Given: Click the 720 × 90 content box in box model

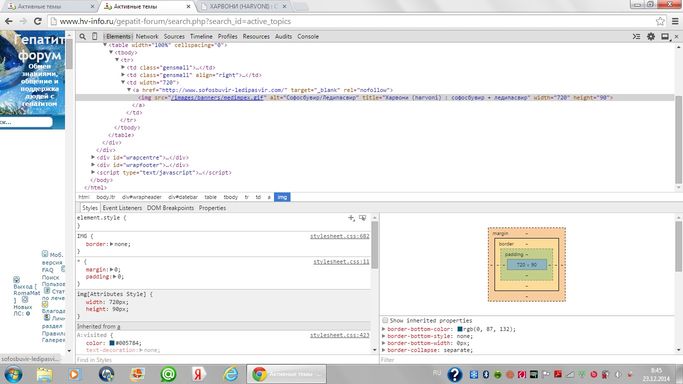Looking at the screenshot, I should pyautogui.click(x=526, y=264).
